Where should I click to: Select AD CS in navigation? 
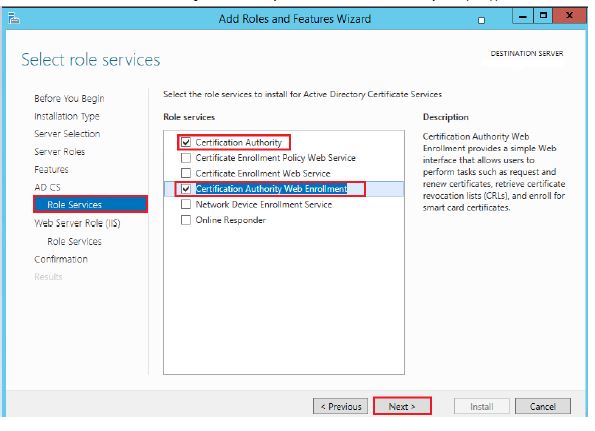[47, 187]
